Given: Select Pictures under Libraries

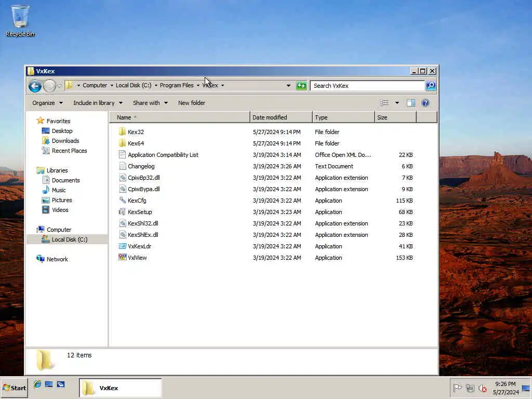Looking at the screenshot, I should 57,200.
